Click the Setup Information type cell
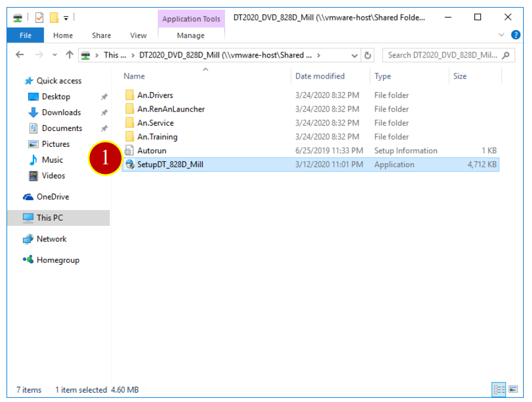532x402 pixels. (406, 150)
